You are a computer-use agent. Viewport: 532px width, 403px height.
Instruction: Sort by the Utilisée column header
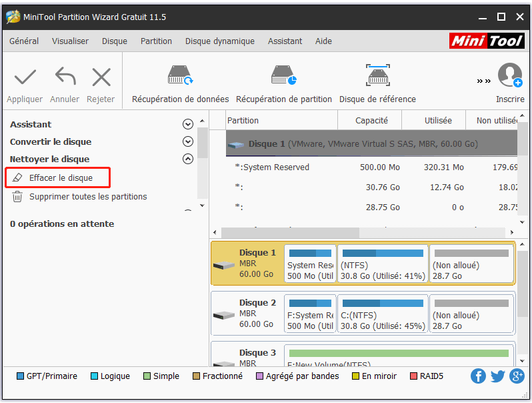(x=434, y=121)
